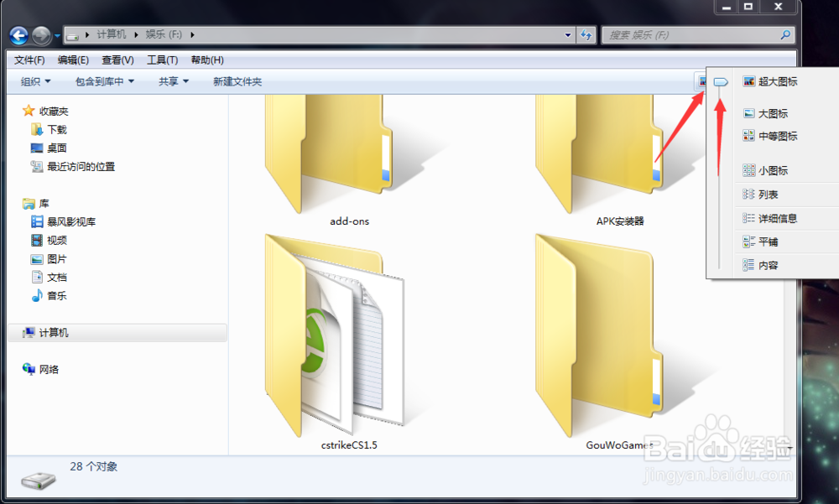Click the change view button on toolbar
The width and height of the screenshot is (839, 504).
701,81
